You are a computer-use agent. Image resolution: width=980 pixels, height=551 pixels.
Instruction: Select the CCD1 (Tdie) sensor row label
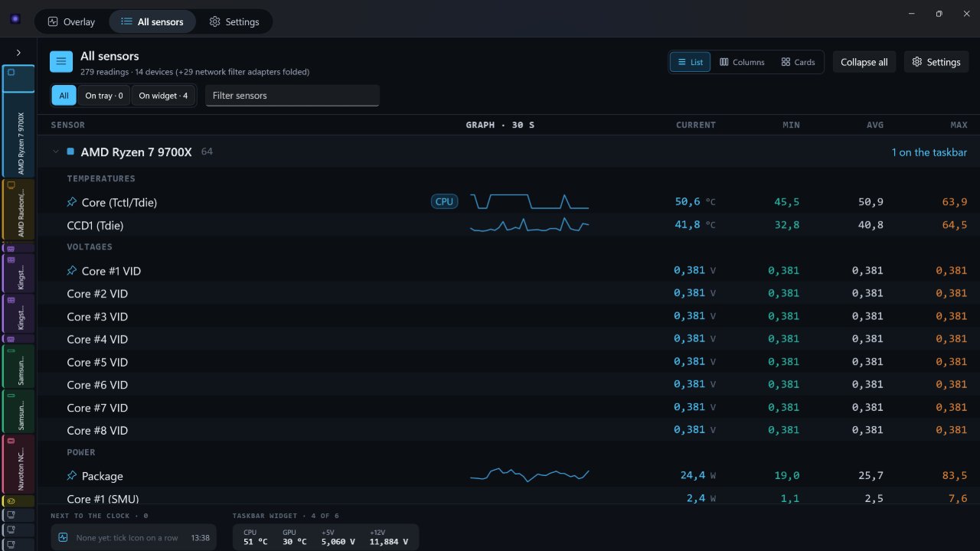coord(95,226)
